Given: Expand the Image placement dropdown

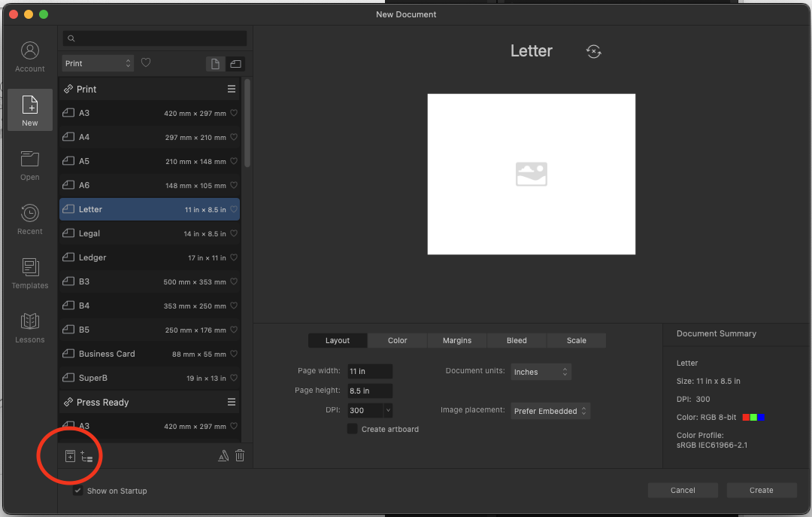Looking at the screenshot, I should click(x=550, y=411).
